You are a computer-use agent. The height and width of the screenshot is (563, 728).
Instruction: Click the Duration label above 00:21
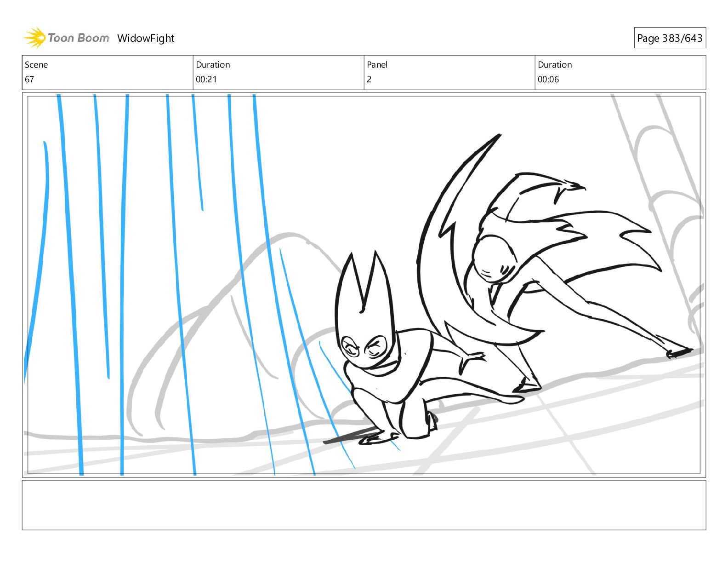[x=213, y=65]
